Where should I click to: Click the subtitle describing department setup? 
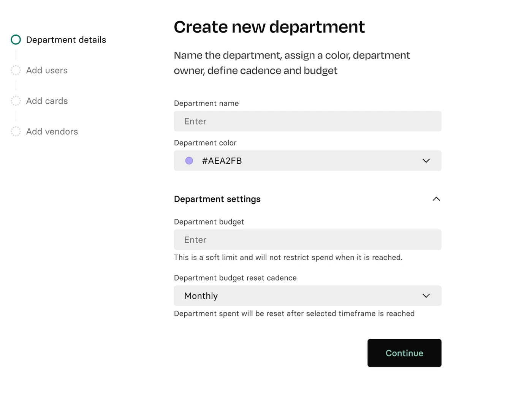292,63
